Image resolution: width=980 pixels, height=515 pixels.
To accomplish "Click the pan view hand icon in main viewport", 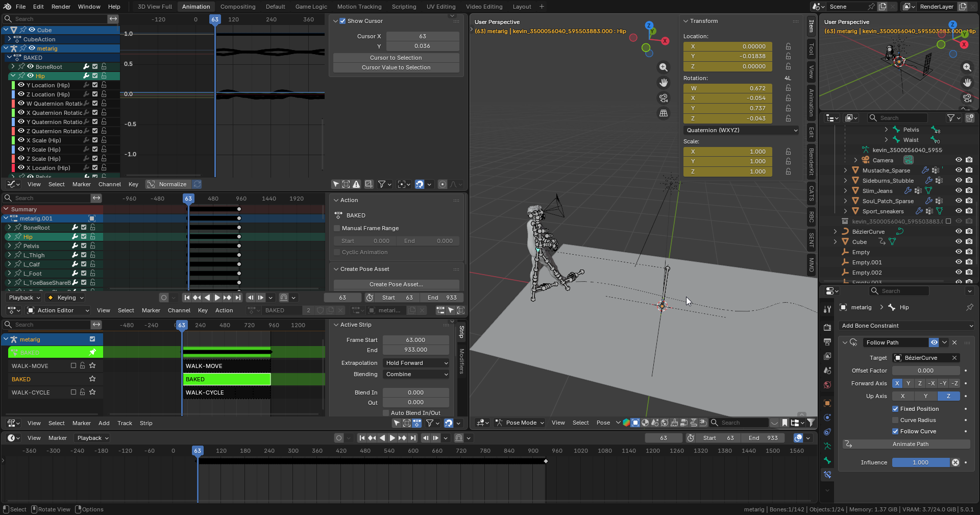I will pos(663,83).
